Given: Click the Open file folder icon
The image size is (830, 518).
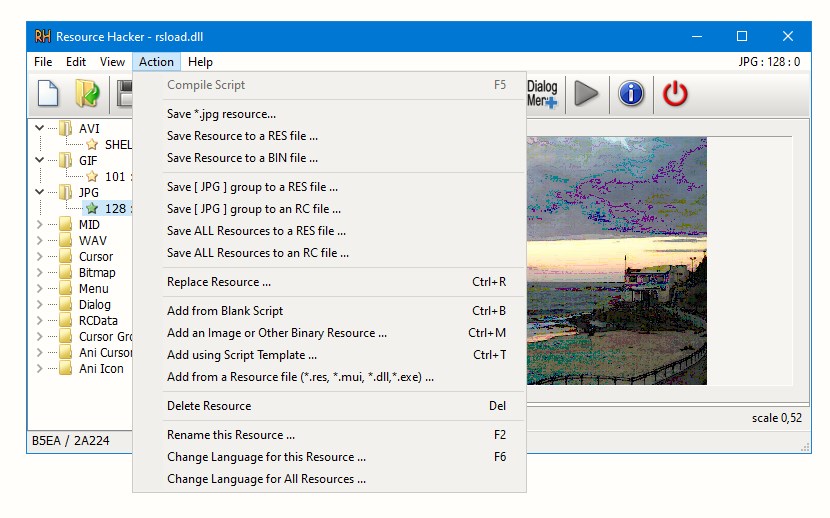Looking at the screenshot, I should [87, 94].
